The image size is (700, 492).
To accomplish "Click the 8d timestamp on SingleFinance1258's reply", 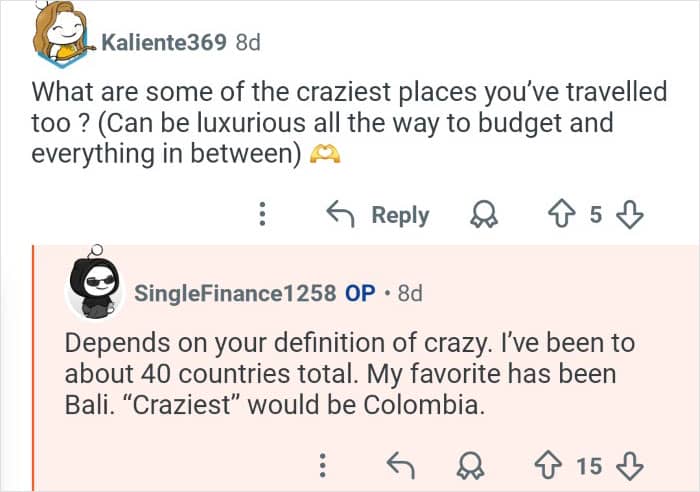I will pos(410,293).
